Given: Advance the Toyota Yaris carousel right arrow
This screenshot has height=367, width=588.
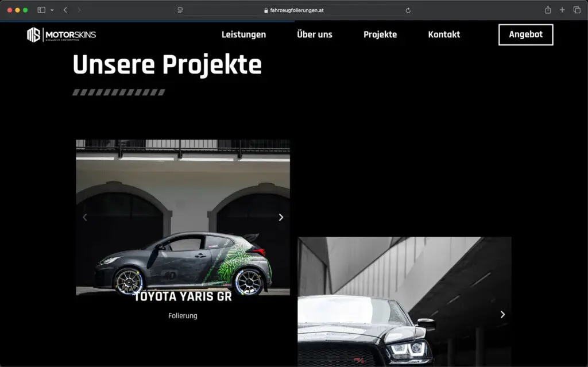Looking at the screenshot, I should [281, 217].
